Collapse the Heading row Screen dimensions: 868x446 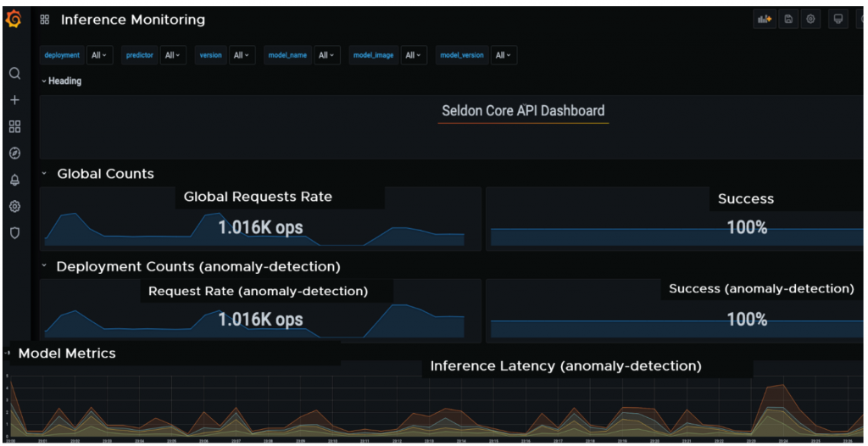[x=61, y=81]
